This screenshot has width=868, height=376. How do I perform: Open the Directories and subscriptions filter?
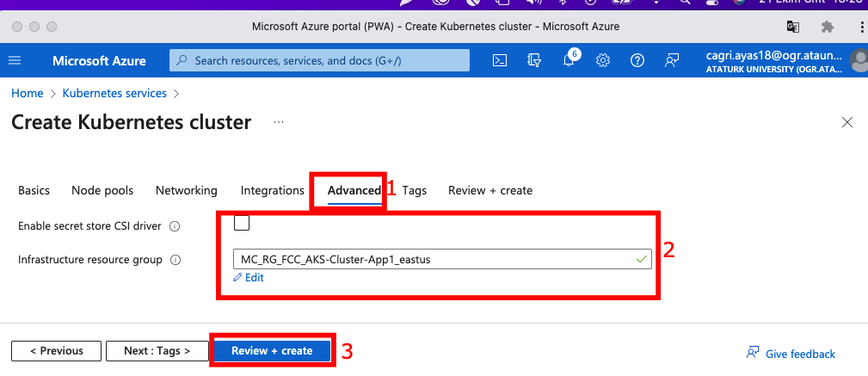pos(534,60)
